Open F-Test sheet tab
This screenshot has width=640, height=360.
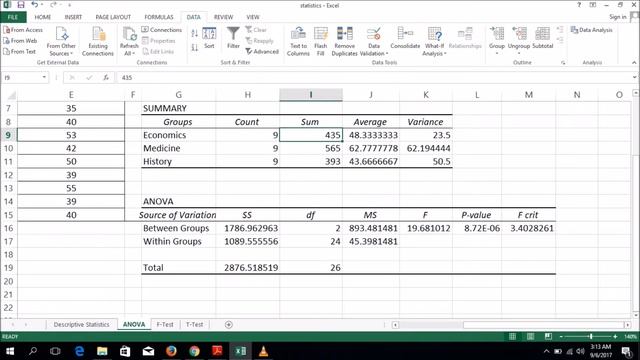(165, 324)
